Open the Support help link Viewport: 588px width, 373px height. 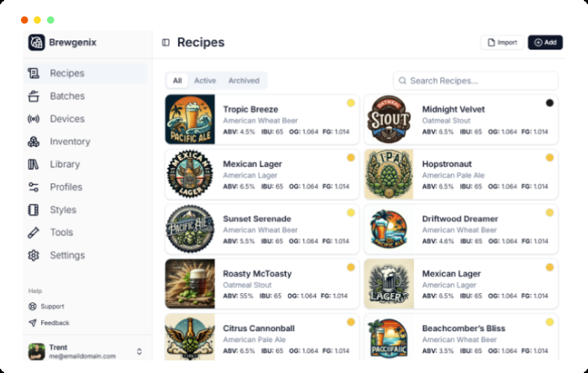[x=52, y=307]
